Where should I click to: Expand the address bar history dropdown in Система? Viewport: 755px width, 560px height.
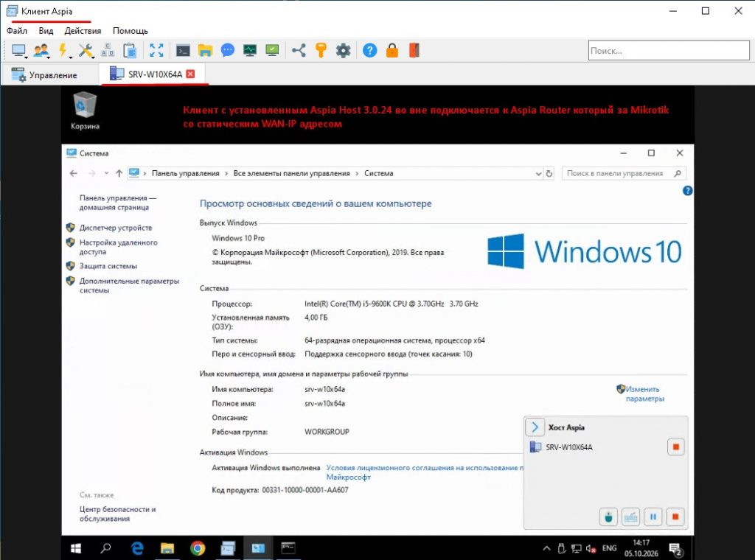pos(538,174)
